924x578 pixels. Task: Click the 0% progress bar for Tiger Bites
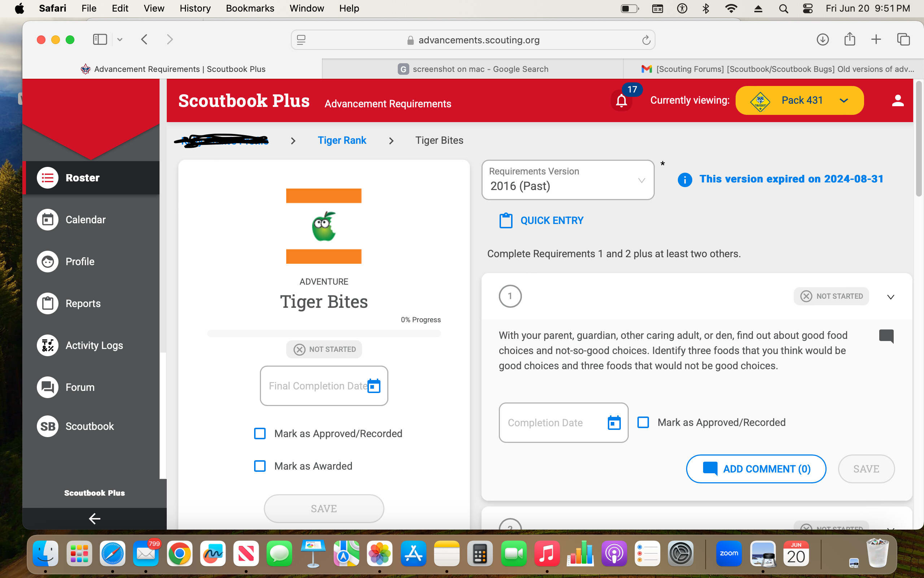click(324, 333)
